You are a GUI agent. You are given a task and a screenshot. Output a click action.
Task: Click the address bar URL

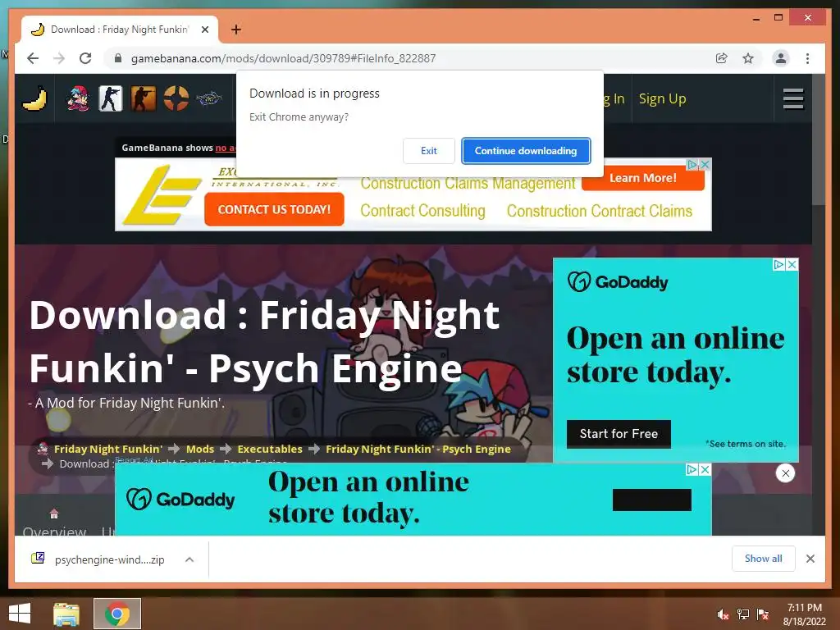283,58
